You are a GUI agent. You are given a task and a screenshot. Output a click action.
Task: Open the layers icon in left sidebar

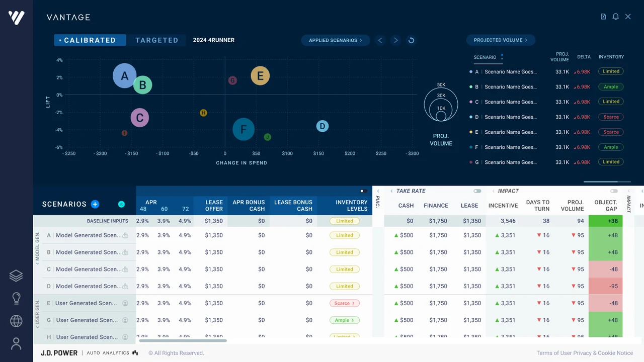[16, 276]
